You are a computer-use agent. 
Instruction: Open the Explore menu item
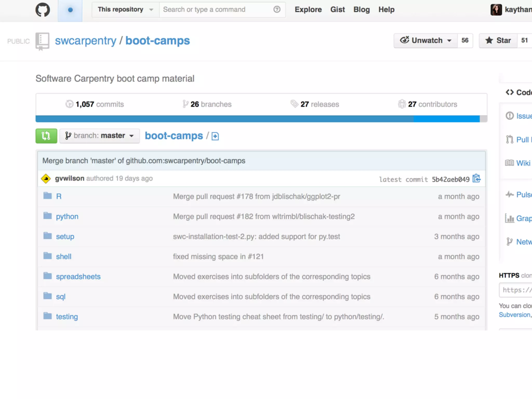[x=308, y=10]
